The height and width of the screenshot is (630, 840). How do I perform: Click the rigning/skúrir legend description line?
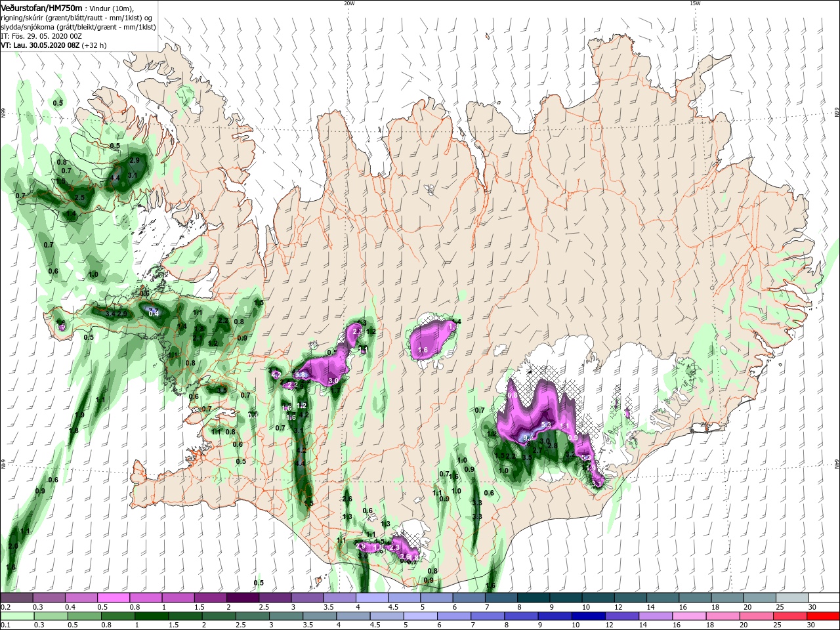click(76, 18)
